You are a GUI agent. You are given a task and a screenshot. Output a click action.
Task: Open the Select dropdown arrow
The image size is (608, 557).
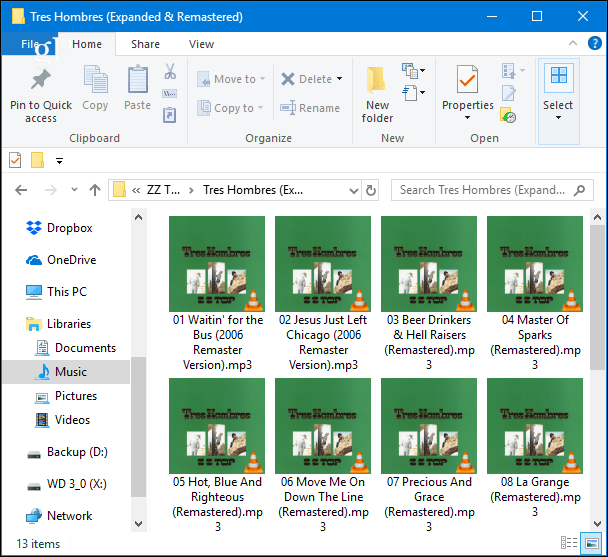558,118
